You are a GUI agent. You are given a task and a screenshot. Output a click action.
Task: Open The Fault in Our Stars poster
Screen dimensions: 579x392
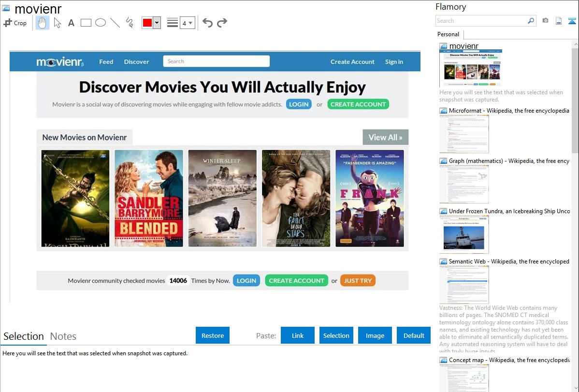296,198
